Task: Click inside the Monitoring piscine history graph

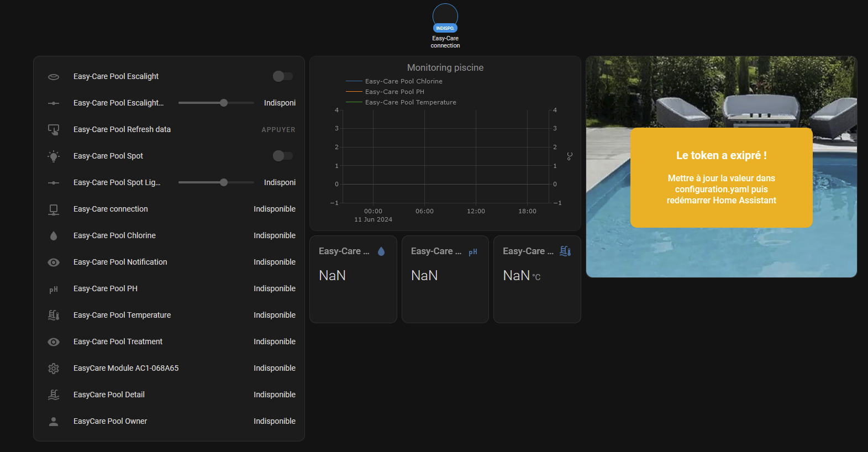Action: pyautogui.click(x=445, y=156)
